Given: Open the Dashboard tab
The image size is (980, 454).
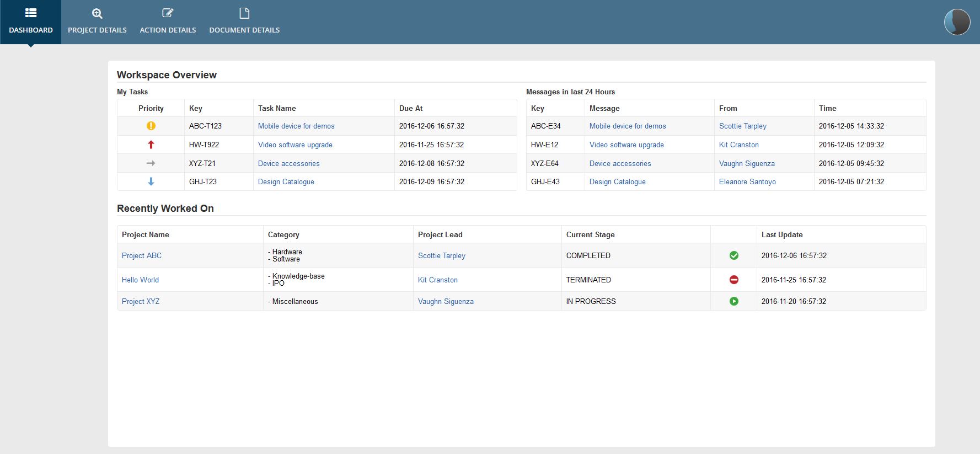Looking at the screenshot, I should coord(31,22).
